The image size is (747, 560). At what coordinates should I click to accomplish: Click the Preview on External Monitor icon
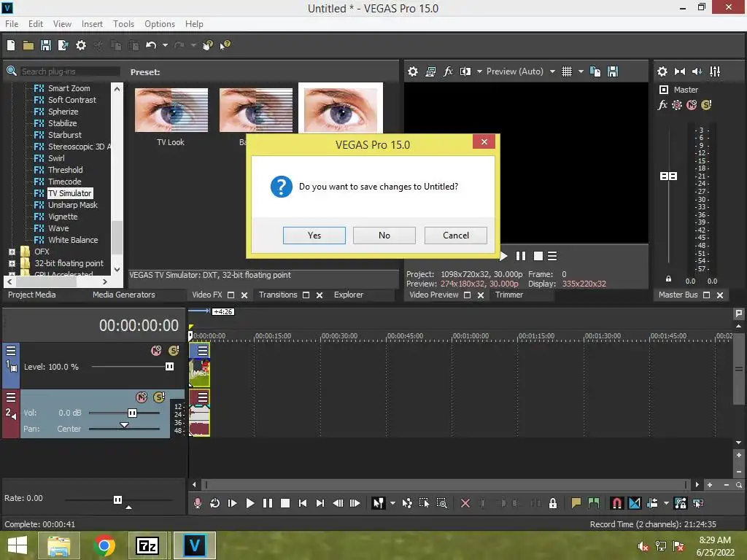(430, 71)
